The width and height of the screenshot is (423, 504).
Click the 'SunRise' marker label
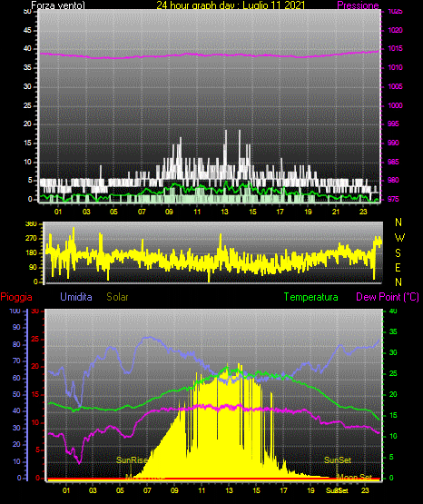coord(132,460)
